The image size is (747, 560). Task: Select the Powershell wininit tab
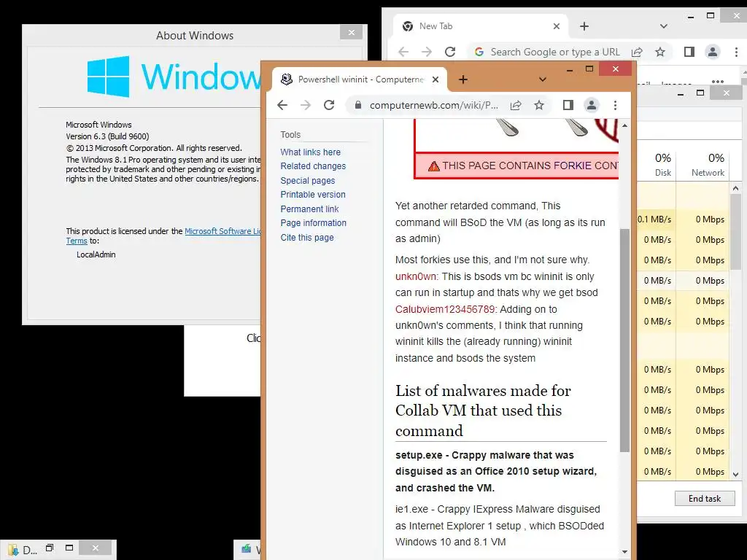tap(360, 79)
